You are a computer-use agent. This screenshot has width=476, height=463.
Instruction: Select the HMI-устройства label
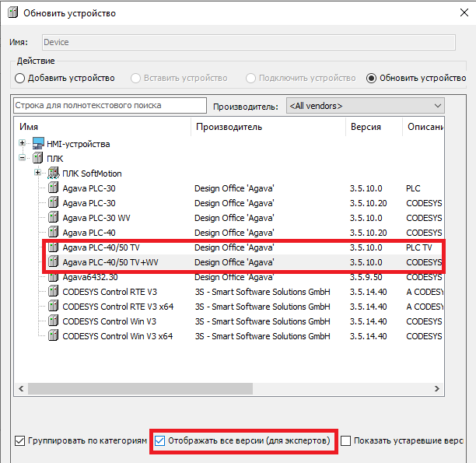79,144
